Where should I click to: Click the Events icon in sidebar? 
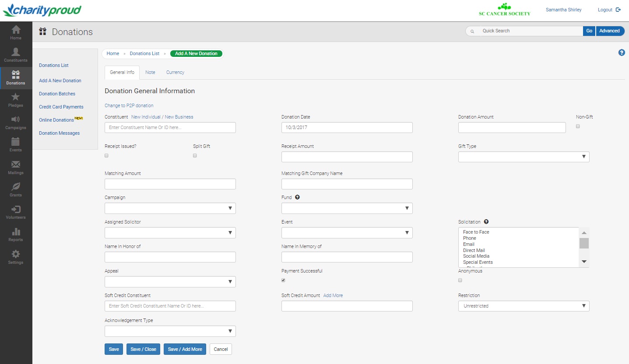16,144
